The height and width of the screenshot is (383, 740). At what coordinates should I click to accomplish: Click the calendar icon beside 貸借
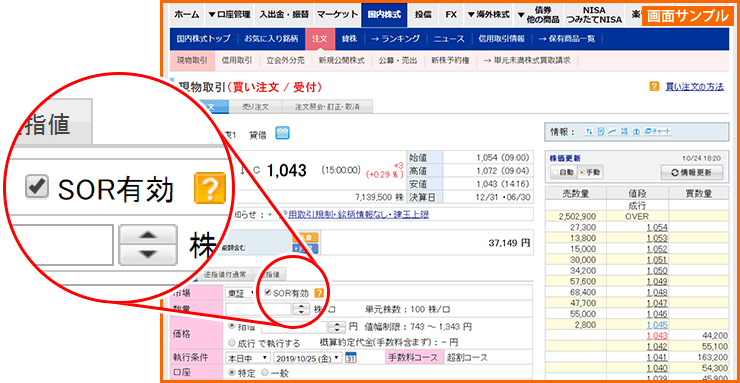click(x=282, y=133)
